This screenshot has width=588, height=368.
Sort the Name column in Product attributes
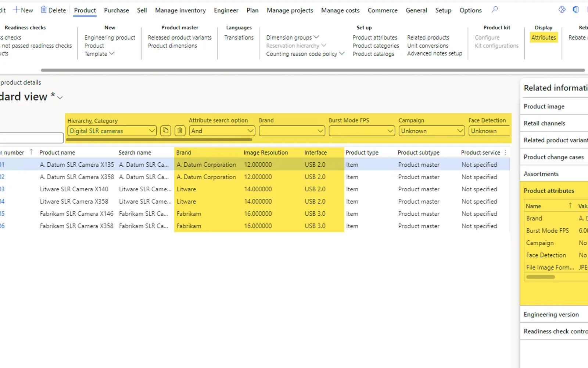tap(570, 206)
